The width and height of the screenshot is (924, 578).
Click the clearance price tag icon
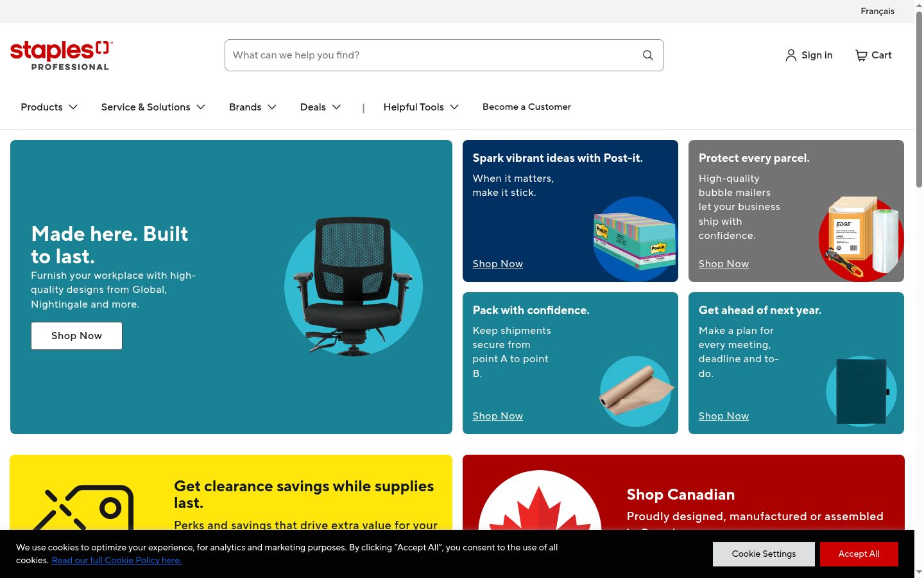(x=83, y=509)
